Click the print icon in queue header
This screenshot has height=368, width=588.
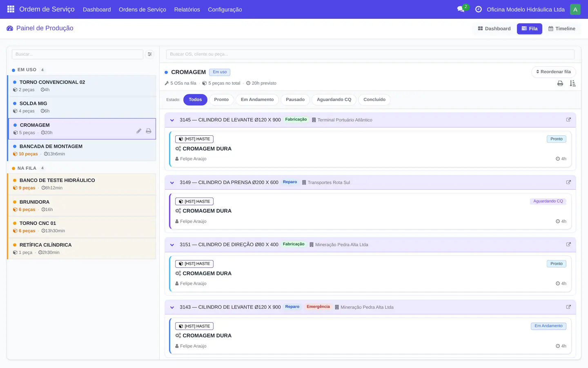click(560, 83)
